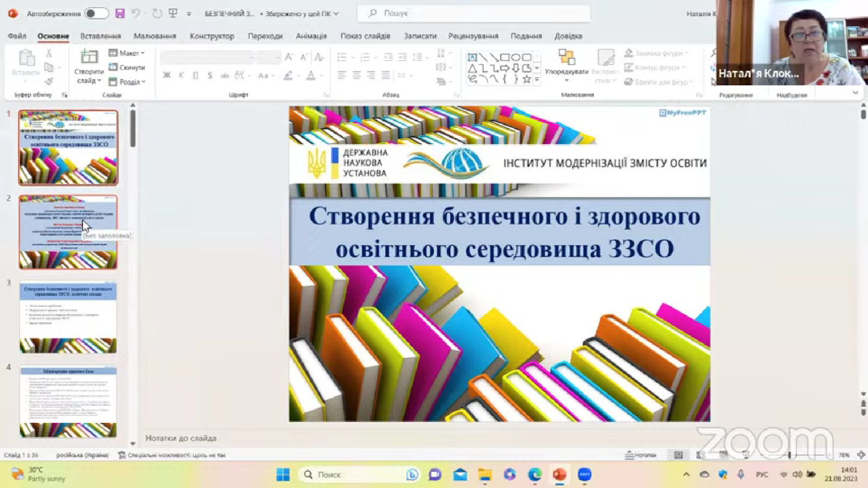
Task: Click the Undo arrow icon
Action: click(x=136, y=13)
